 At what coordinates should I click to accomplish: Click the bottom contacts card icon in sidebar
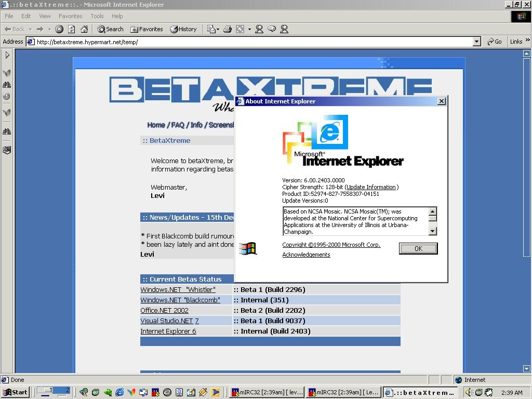pos(6,150)
